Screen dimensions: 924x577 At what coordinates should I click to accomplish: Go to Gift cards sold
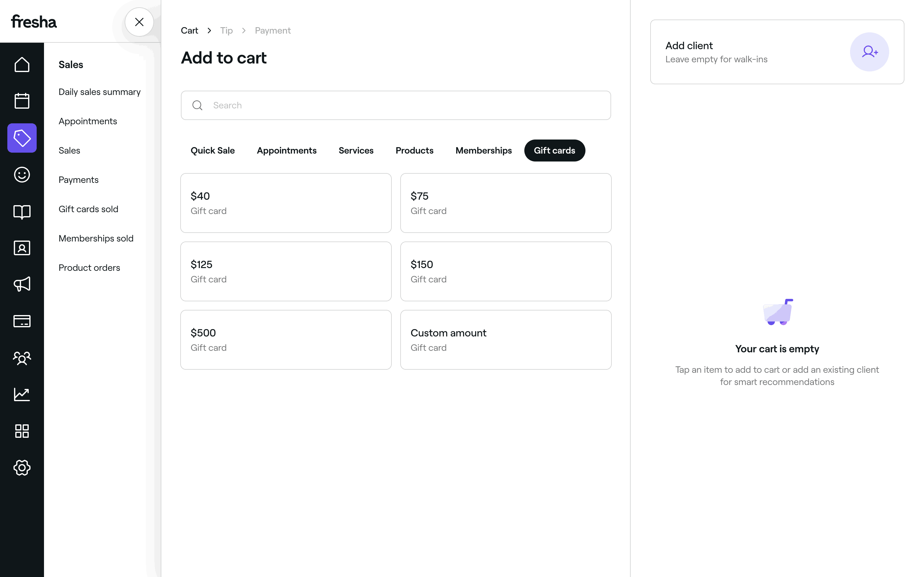click(88, 209)
